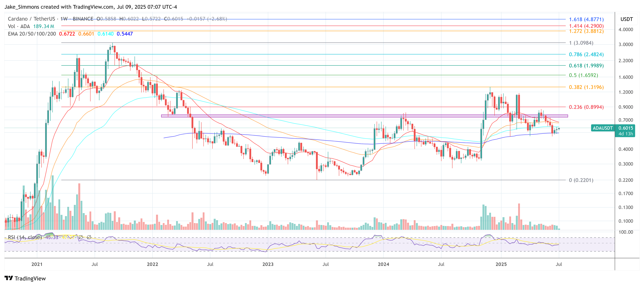Click the TradingView logo icon

tap(9, 278)
